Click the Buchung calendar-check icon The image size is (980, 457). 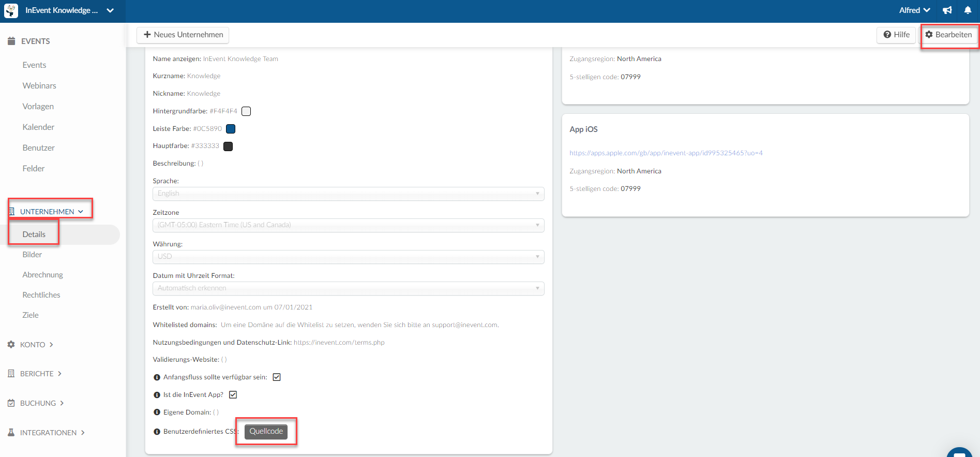(x=11, y=403)
